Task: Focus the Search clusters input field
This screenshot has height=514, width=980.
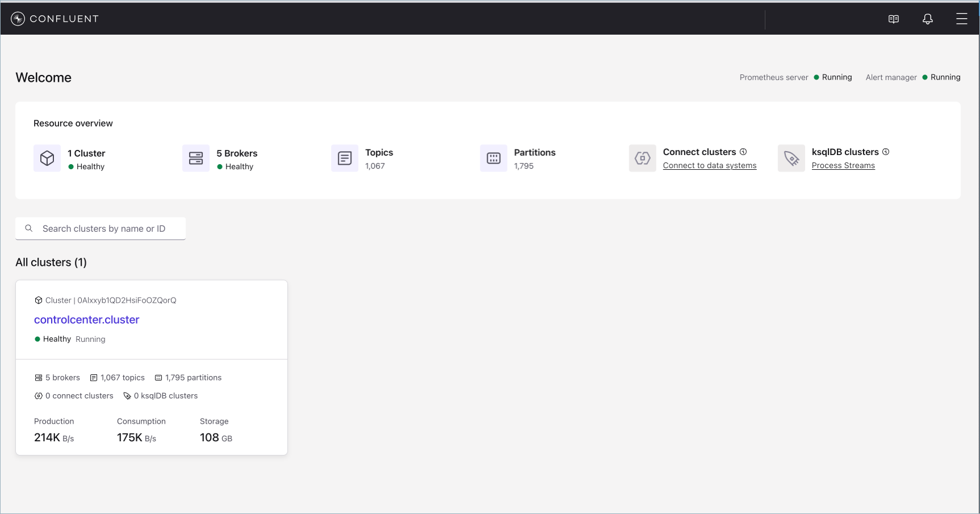Action: tap(108, 228)
